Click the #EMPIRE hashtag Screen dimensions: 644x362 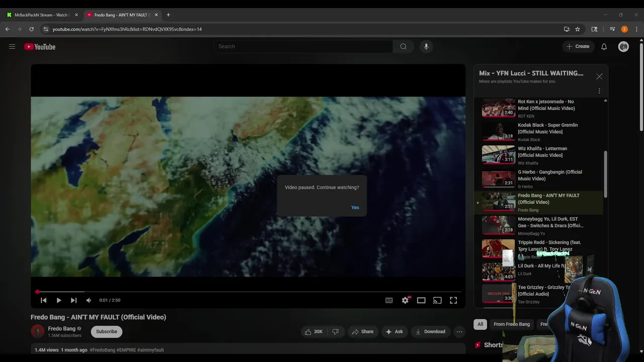126,350
